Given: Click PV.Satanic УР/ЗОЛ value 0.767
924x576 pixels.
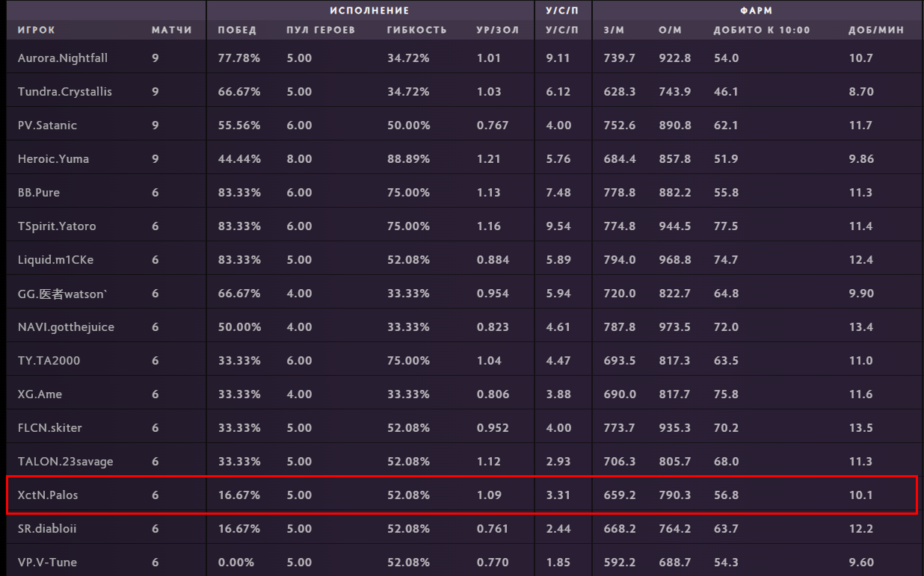Looking at the screenshot, I should (493, 125).
